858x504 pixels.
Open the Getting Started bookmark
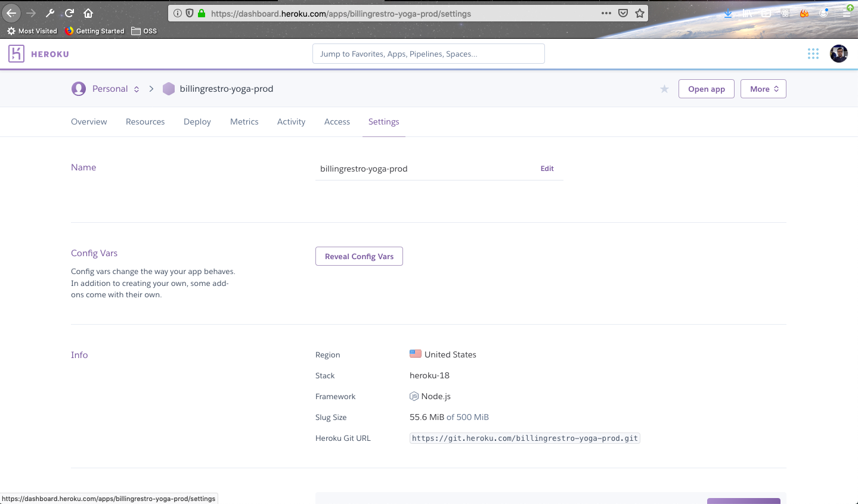coord(95,31)
